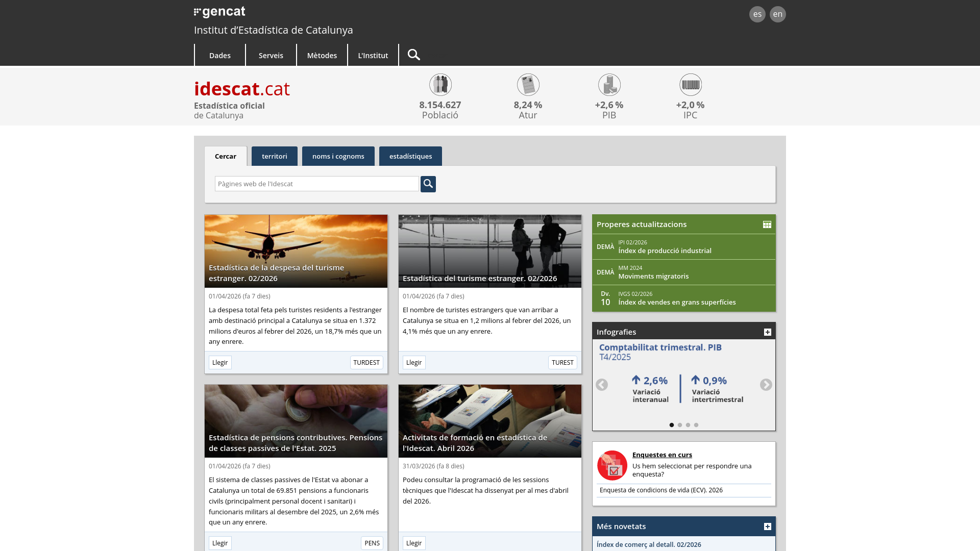Open formació activities article thumbnail
Screen dimensions: 980x551
(490, 421)
